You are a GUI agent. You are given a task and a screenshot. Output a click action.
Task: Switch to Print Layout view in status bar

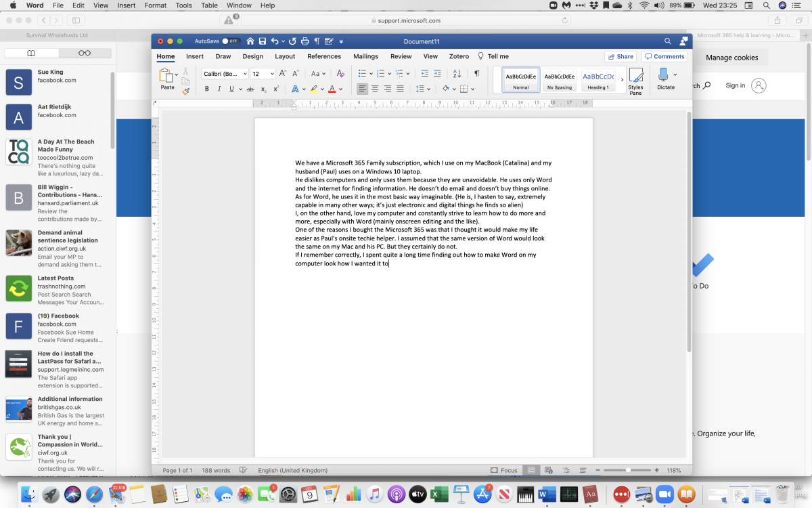[x=531, y=470]
